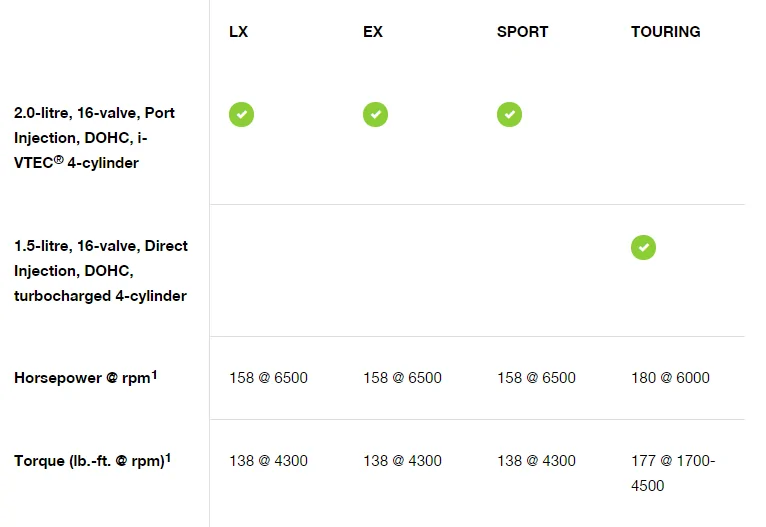Click the SPORT green checkmark for 2.0-litre engine

pos(509,114)
